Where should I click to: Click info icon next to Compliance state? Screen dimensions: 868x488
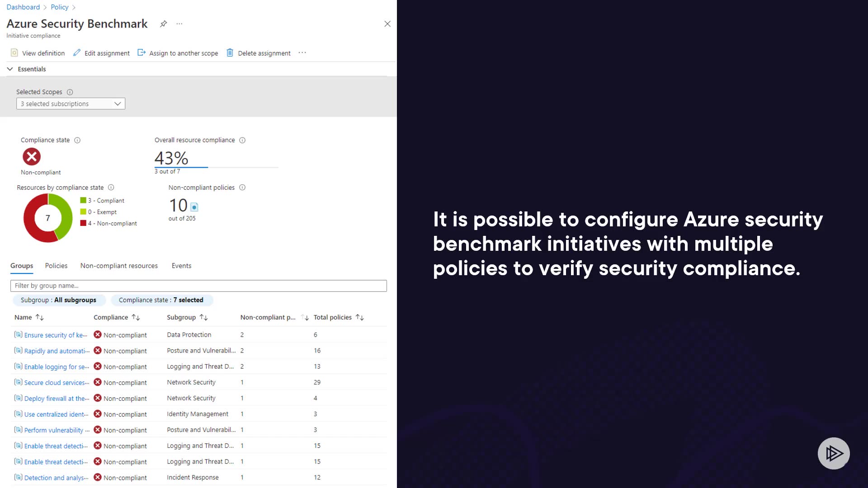[77, 140]
